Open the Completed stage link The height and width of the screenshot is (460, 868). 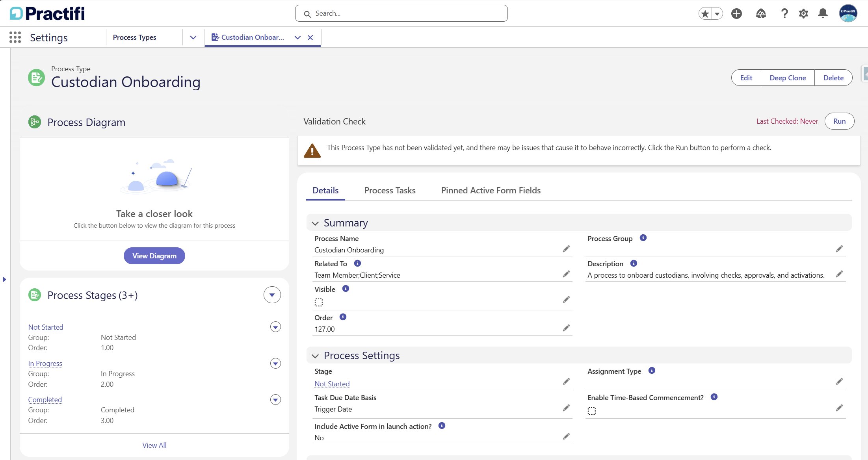coord(45,400)
